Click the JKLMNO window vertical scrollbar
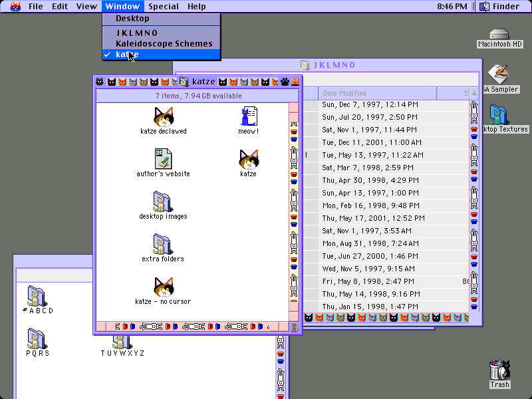The height and width of the screenshot is (399, 532). pyautogui.click(x=474, y=206)
